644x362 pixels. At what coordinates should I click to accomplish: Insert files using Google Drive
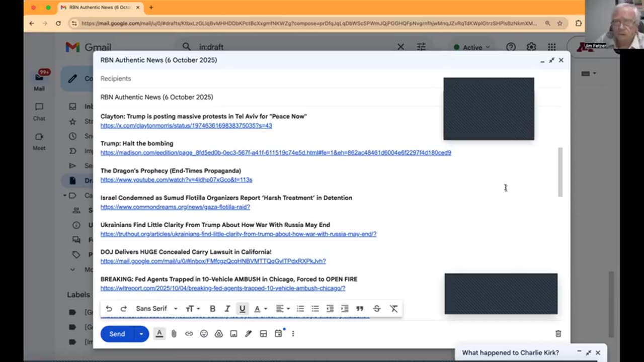[x=219, y=334]
